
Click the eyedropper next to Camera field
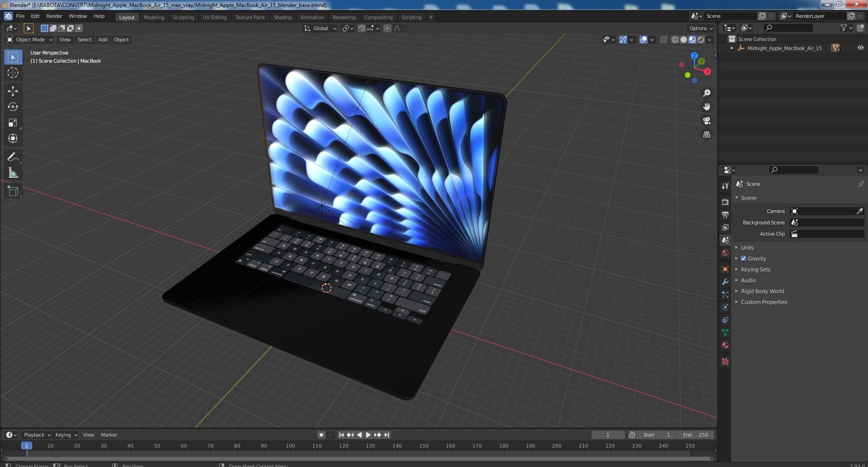[859, 211]
